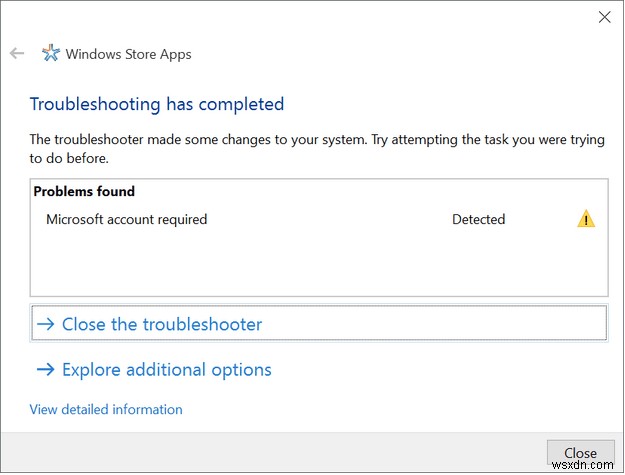Choose Close the troubleshooter option

[319, 323]
